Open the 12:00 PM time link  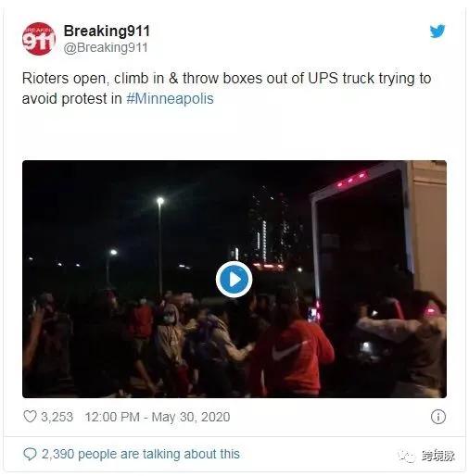click(x=112, y=417)
